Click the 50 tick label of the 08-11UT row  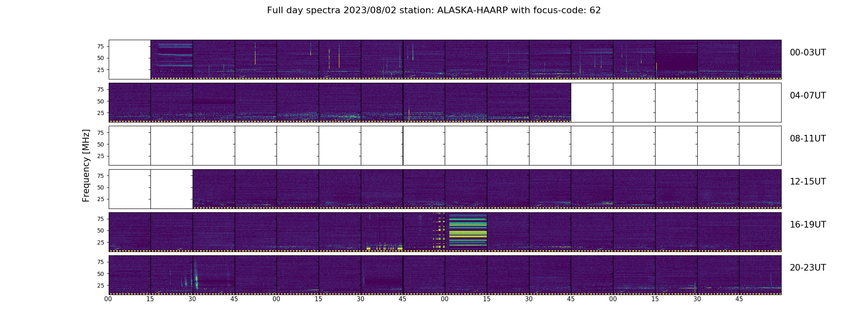coord(100,144)
